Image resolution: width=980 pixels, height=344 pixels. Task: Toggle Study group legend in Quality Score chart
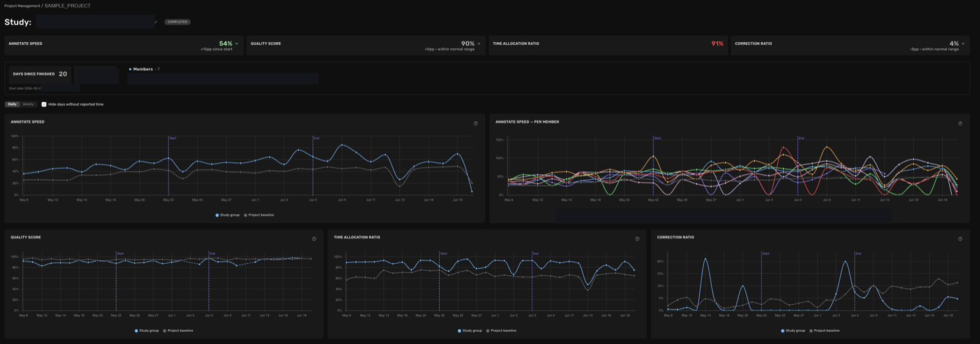pos(146,331)
